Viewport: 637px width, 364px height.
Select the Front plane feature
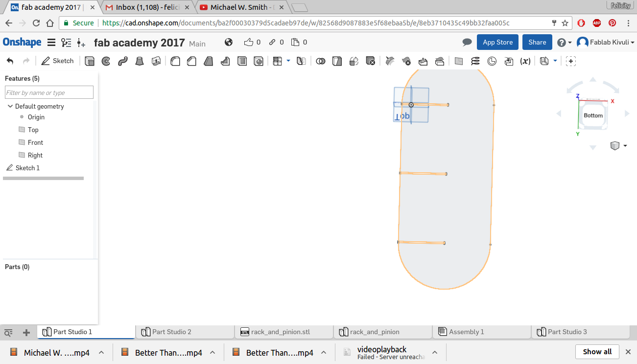(x=35, y=142)
